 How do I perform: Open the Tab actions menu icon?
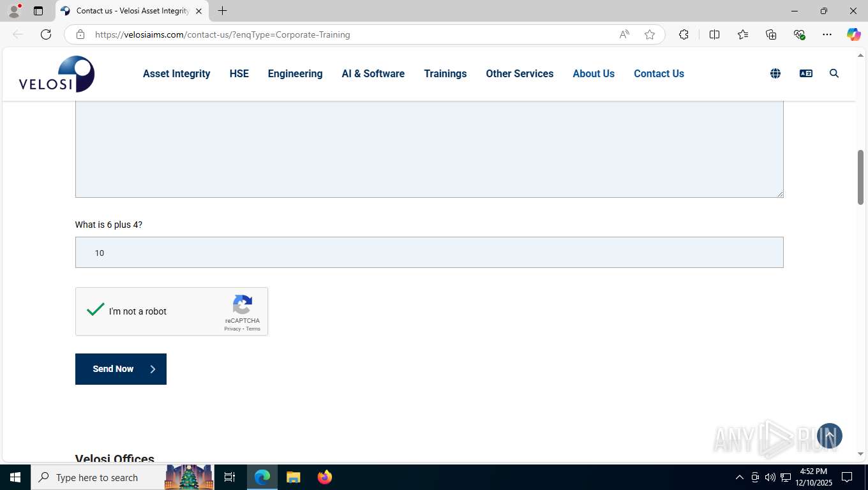pyautogui.click(x=38, y=11)
